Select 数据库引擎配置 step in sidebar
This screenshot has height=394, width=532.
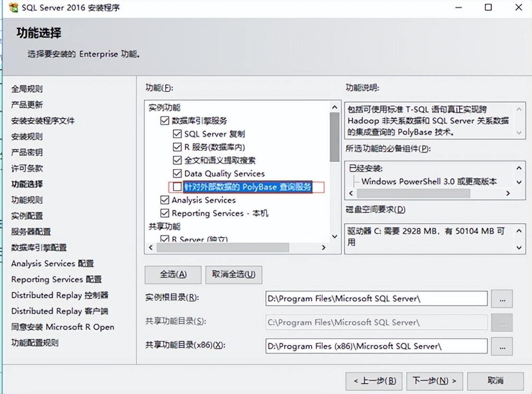click(39, 247)
